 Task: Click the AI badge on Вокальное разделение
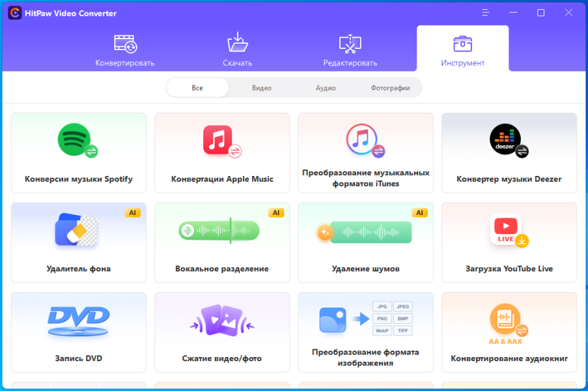click(276, 212)
